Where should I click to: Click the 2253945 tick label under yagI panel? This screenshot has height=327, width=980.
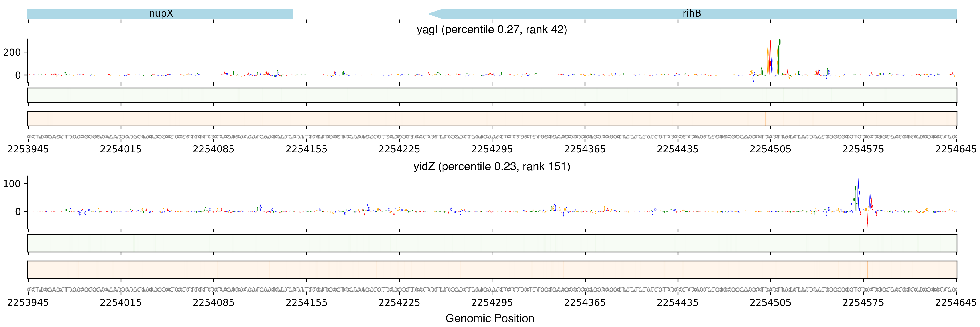(x=28, y=149)
